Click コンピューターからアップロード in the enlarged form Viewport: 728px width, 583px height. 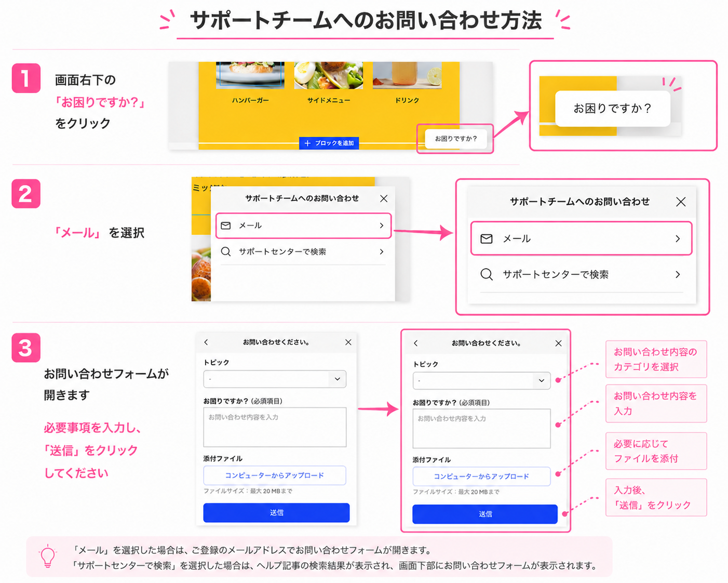(481, 476)
